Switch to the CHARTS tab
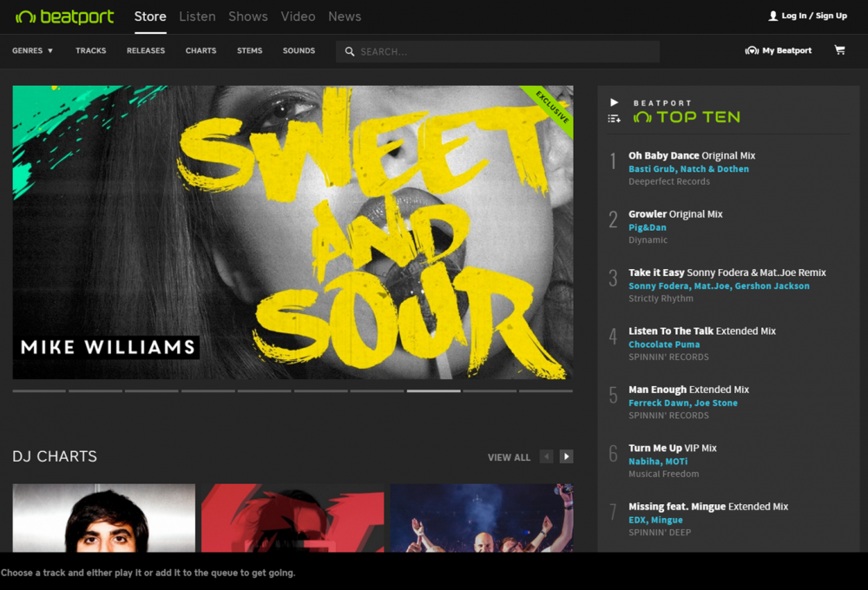Screen dimensions: 868x590 (201, 50)
